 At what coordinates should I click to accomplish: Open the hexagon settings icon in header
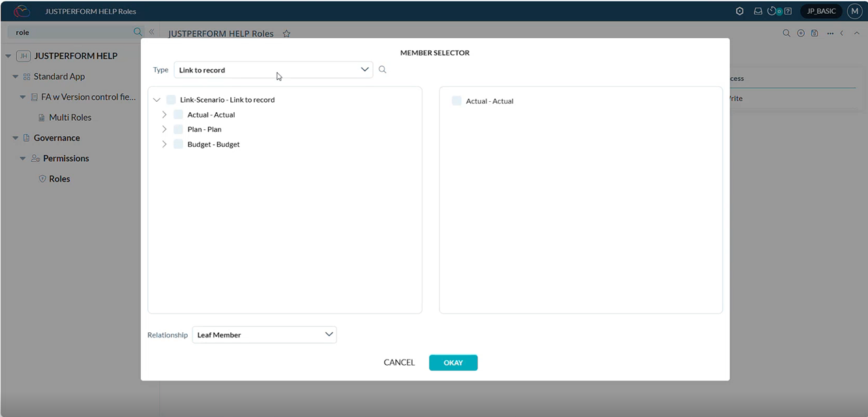tap(740, 11)
